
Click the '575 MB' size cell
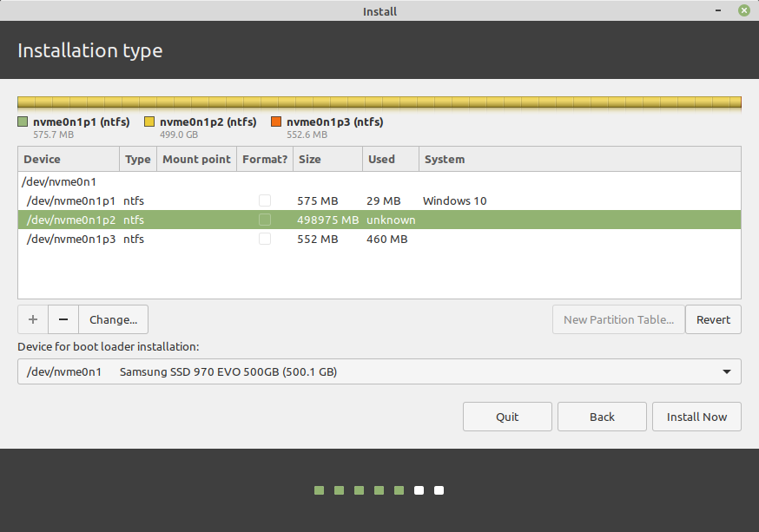[318, 200]
